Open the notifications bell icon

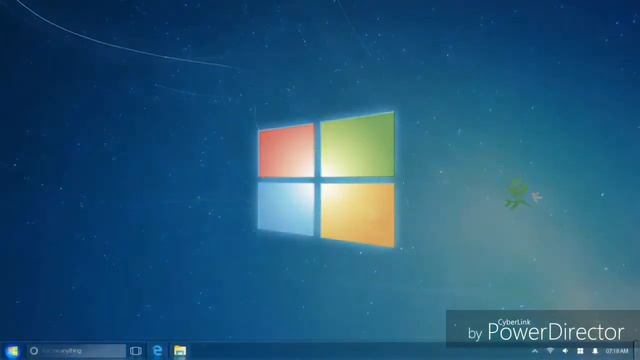pyautogui.click(x=595, y=351)
